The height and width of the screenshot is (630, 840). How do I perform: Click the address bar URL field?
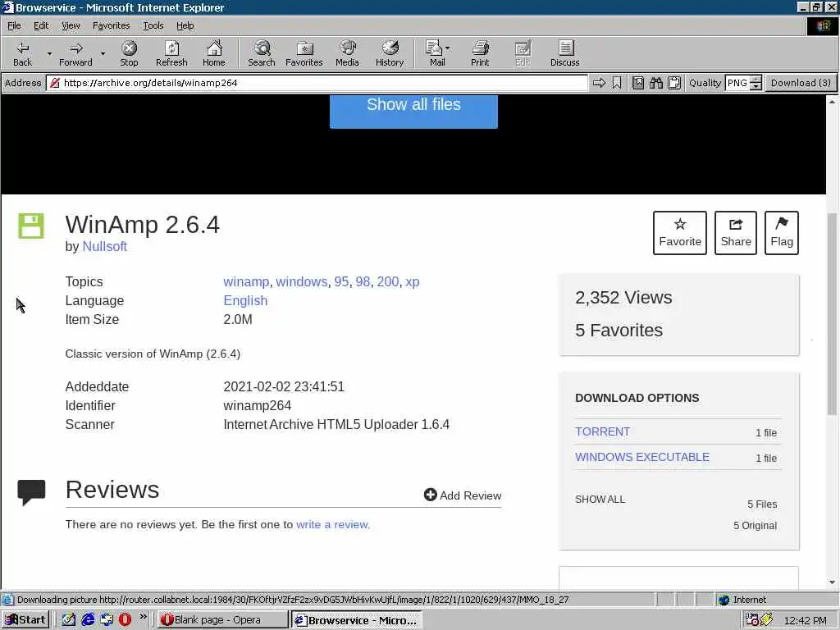317,83
